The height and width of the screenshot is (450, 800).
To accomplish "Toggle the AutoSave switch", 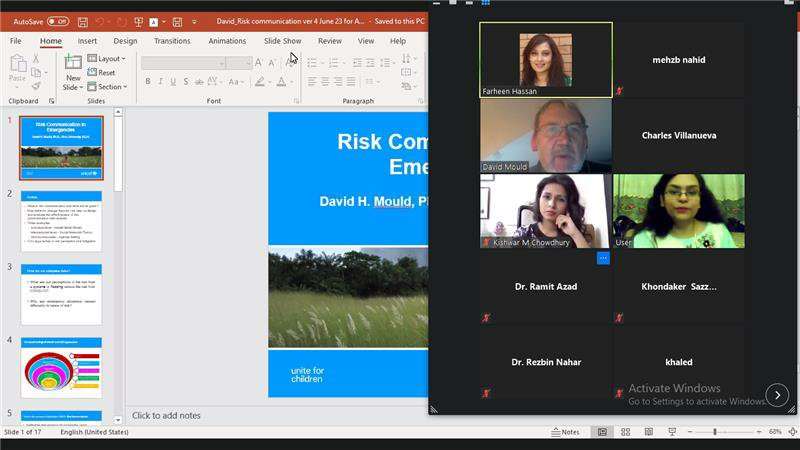I will (57, 21).
